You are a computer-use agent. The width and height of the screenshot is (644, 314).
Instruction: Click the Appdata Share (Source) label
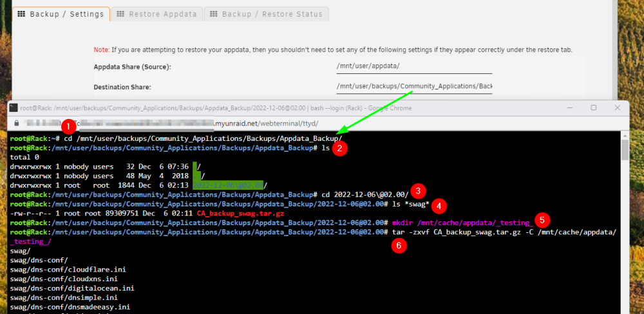click(132, 67)
